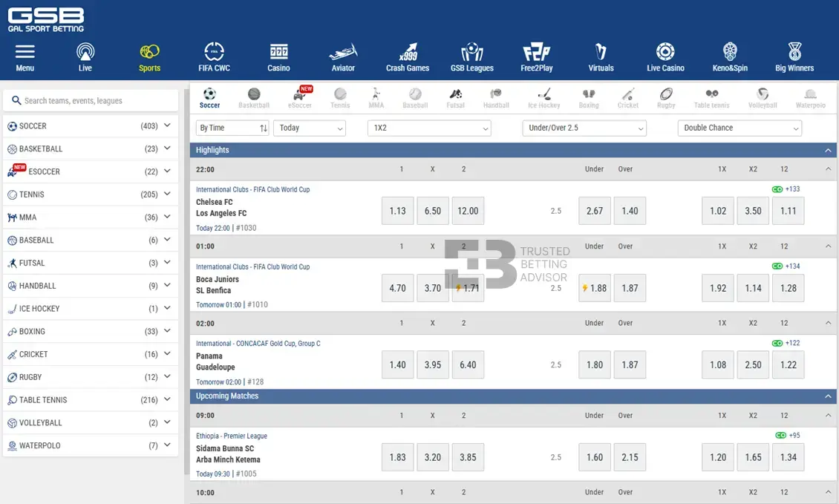Open the Under/Over 2.5 dropdown

point(584,128)
